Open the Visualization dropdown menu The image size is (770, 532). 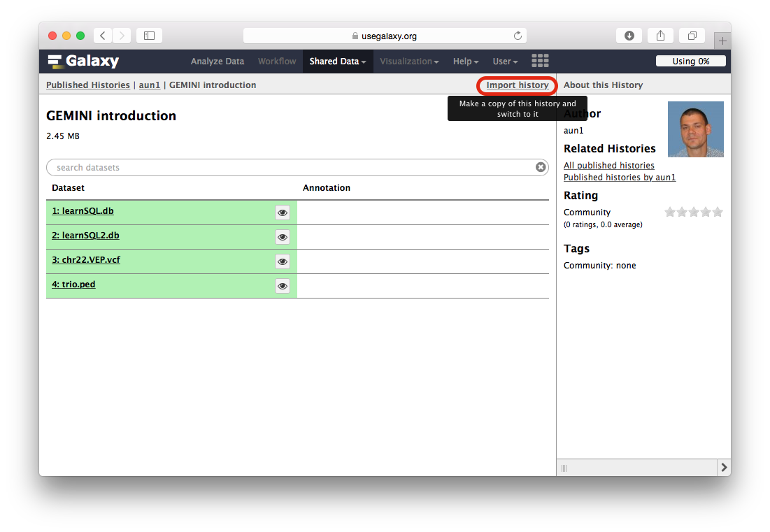tap(409, 62)
